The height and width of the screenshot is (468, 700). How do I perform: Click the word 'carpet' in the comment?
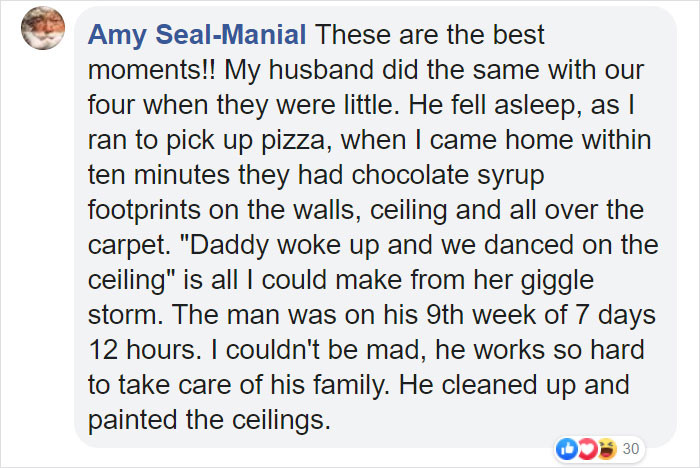pos(127,246)
